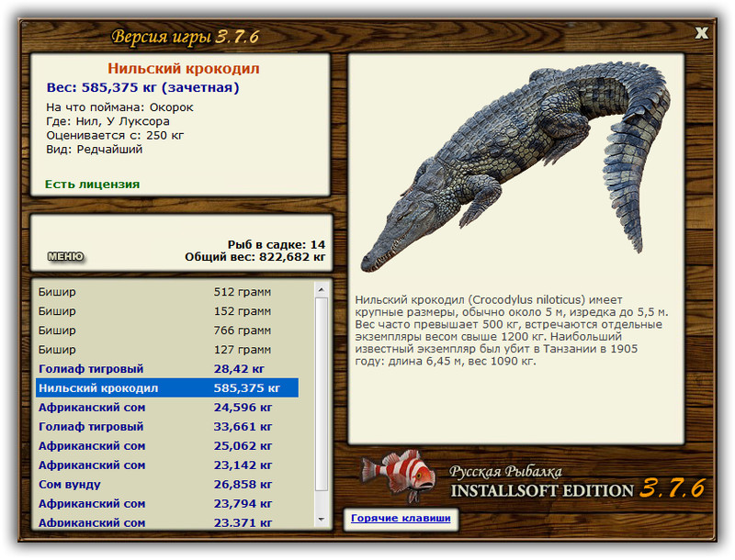The width and height of the screenshot is (735, 560).
Task: Select the Сом вунду 26,858 кг row
Action: click(167, 484)
